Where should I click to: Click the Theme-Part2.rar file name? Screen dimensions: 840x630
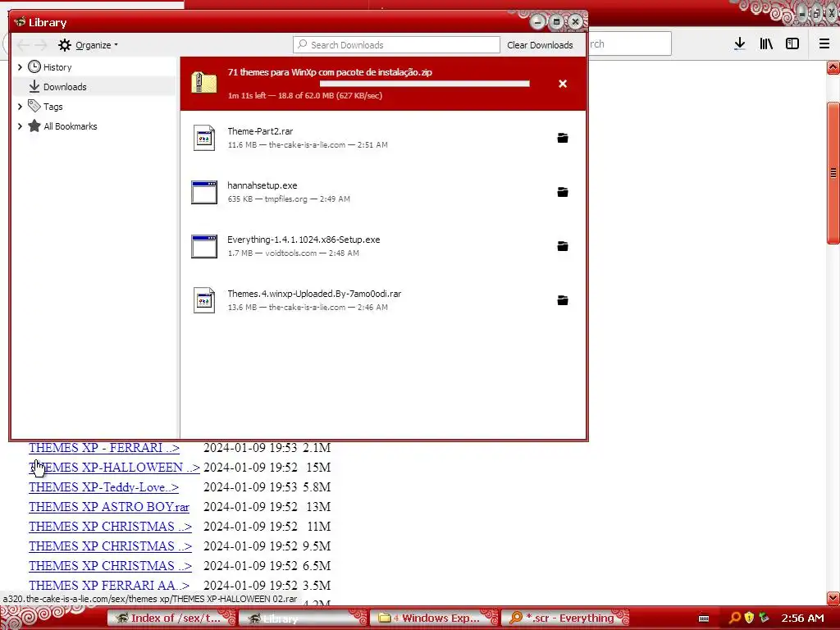pos(260,131)
